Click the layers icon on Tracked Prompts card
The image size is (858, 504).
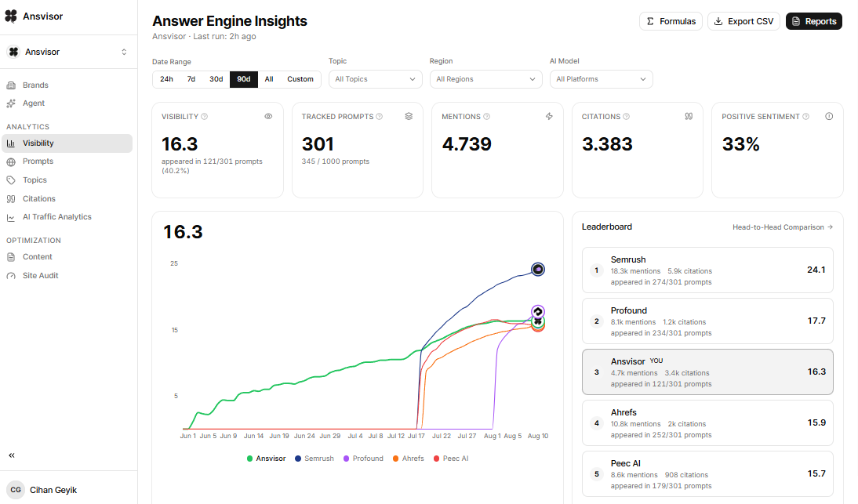[x=409, y=117]
